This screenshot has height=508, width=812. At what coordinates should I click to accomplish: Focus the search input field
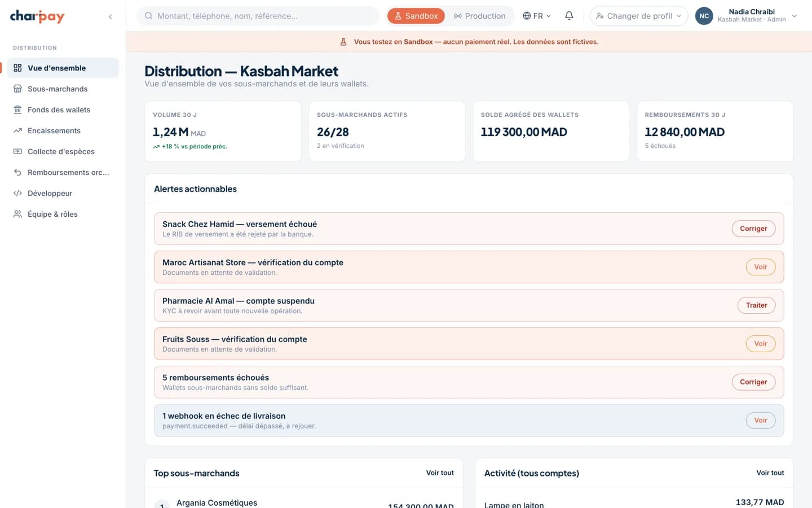click(258, 16)
